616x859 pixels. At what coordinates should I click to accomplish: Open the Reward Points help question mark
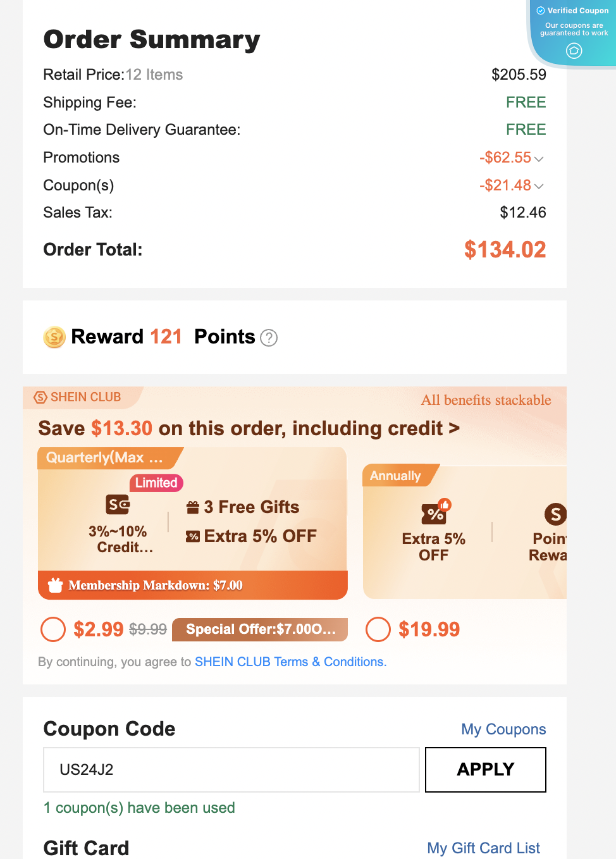tap(269, 338)
